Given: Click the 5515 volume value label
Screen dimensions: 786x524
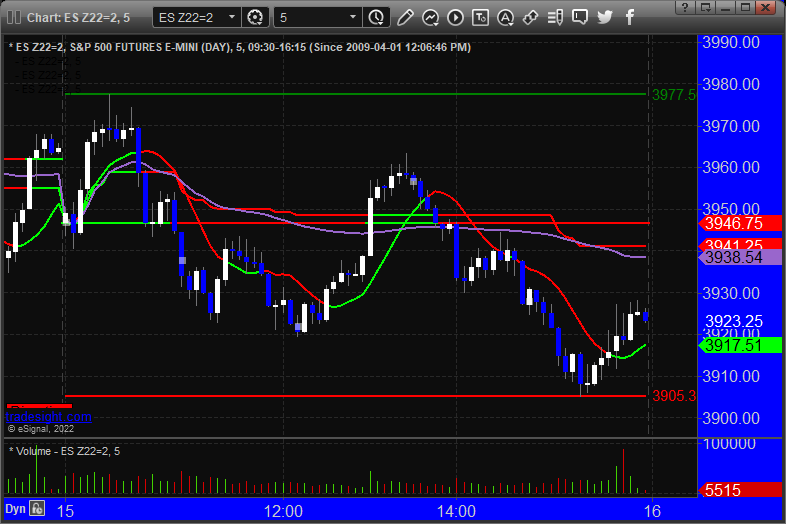Looking at the screenshot, I should 740,490.
